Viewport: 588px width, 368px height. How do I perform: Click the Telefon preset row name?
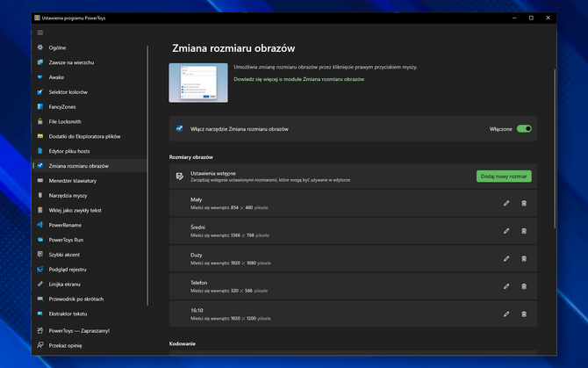[x=198, y=283]
